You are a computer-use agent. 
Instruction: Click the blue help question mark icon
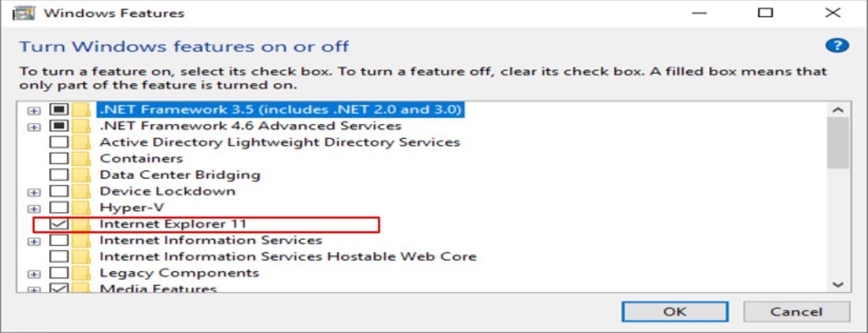(x=836, y=45)
